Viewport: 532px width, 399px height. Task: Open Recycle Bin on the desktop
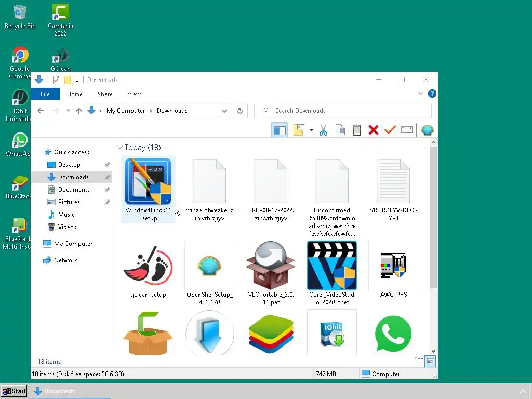pos(20,17)
